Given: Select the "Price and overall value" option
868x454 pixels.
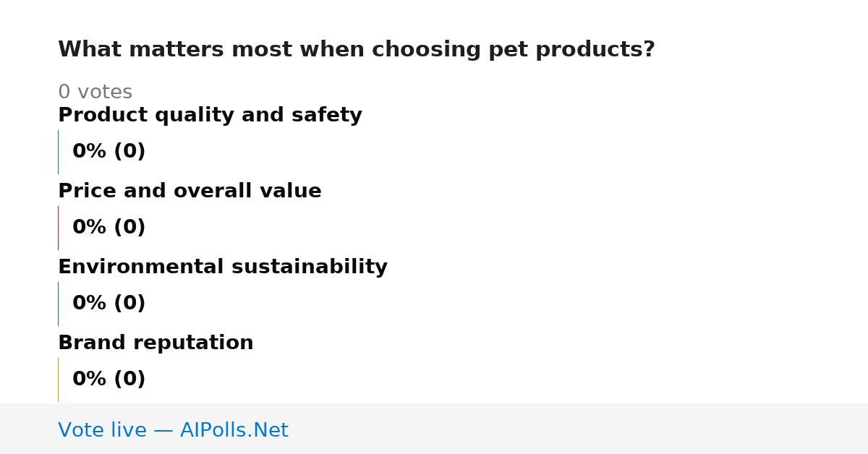Looking at the screenshot, I should 190,192.
